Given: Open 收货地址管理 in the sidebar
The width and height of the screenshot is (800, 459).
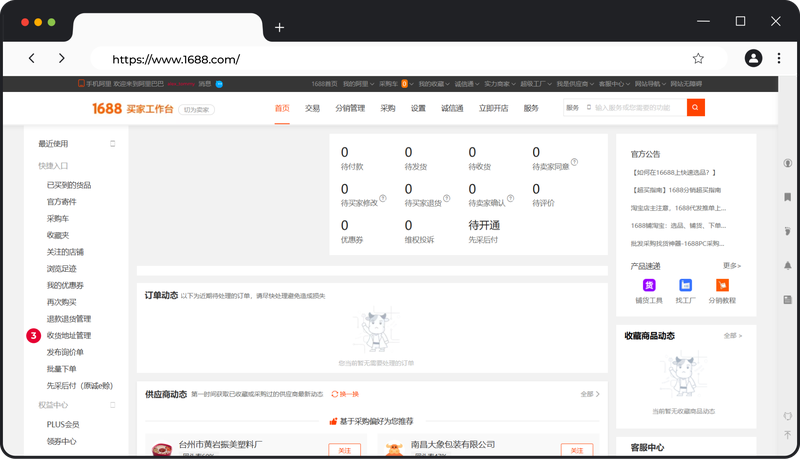Looking at the screenshot, I should [x=69, y=335].
